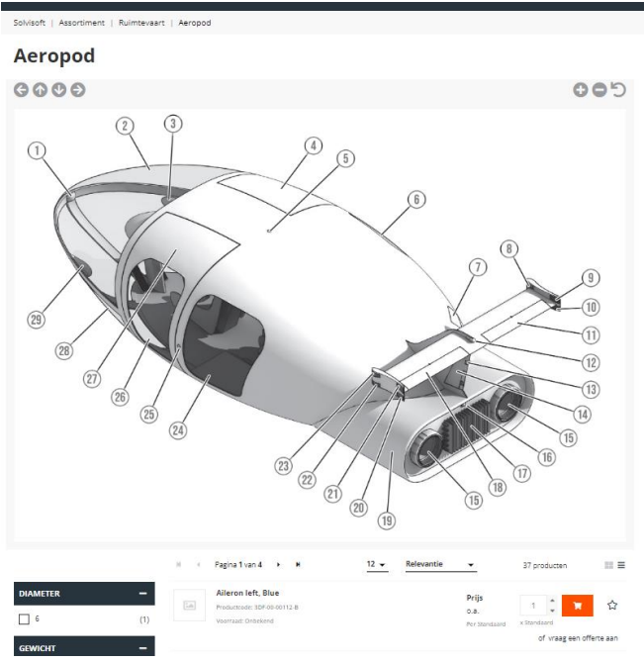644x662 pixels.
Task: Add Aileron left, Blue to cart
Action: (x=578, y=606)
